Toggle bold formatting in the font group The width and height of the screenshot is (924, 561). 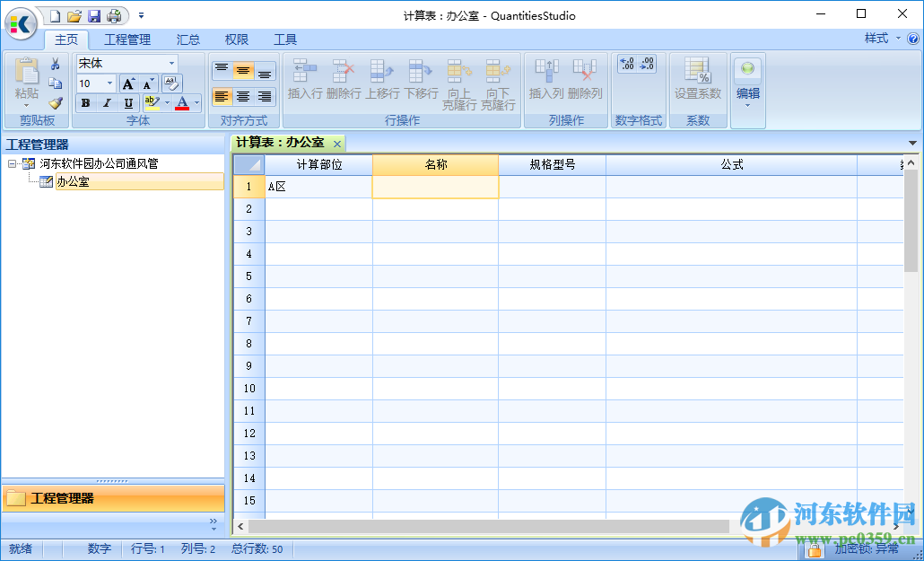pyautogui.click(x=84, y=103)
